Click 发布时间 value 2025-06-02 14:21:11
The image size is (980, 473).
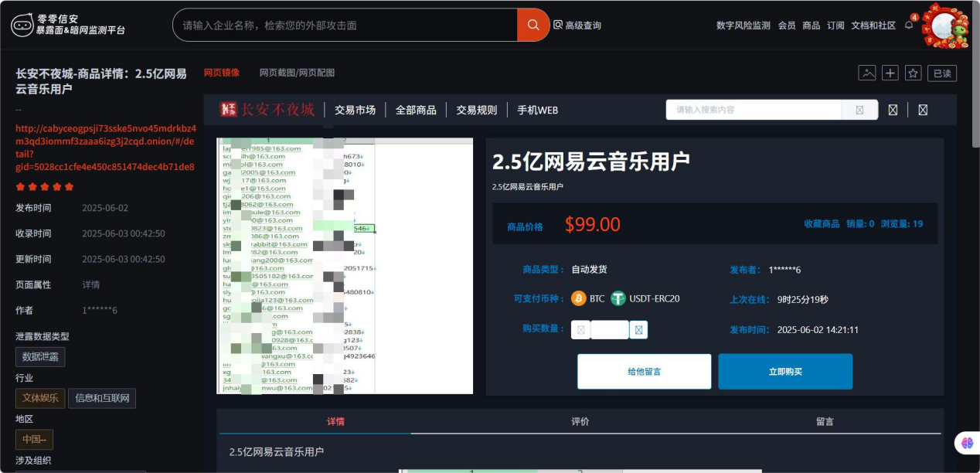818,330
